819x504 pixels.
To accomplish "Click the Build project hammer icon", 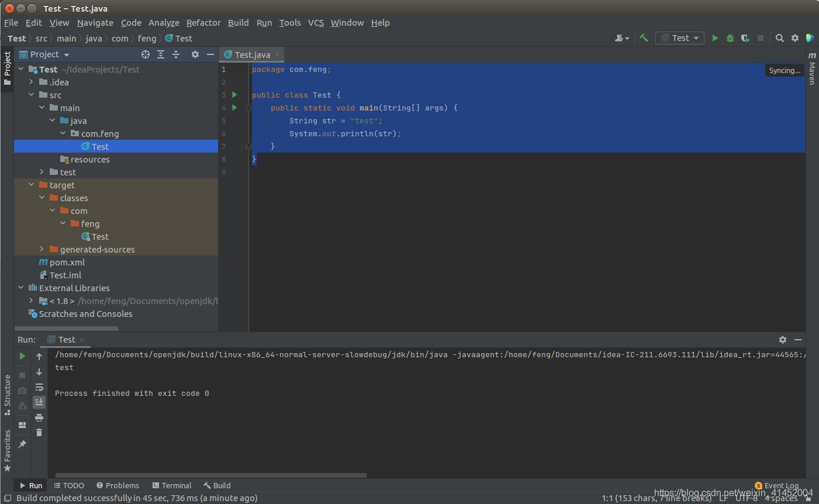I will tap(644, 38).
